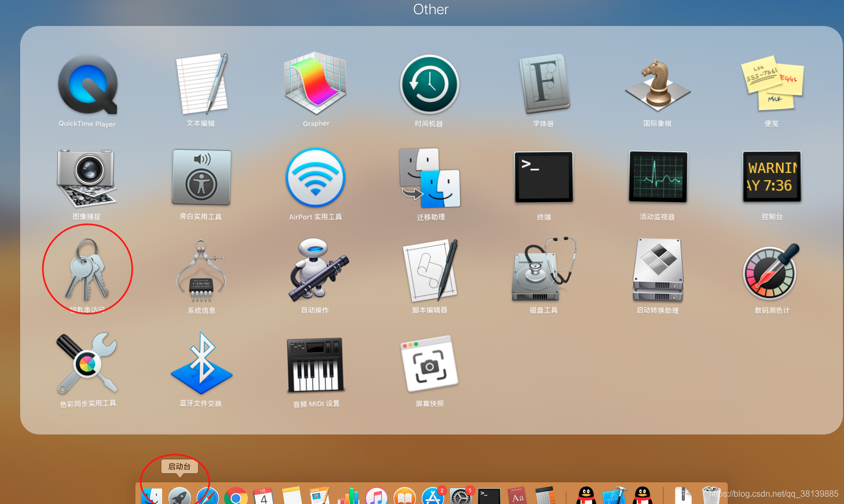Launch iTunes music icon in Dock
Image resolution: width=844 pixels, height=504 pixels.
(376, 496)
